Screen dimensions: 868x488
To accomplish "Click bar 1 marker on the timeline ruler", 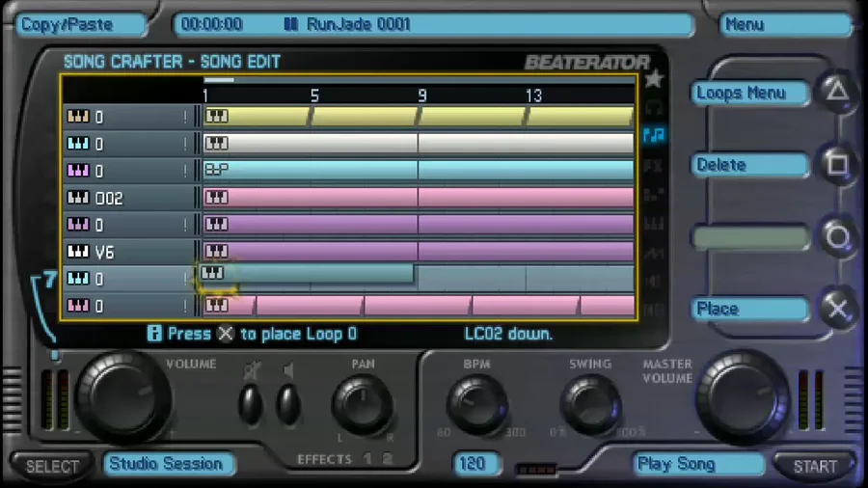I will click(205, 95).
